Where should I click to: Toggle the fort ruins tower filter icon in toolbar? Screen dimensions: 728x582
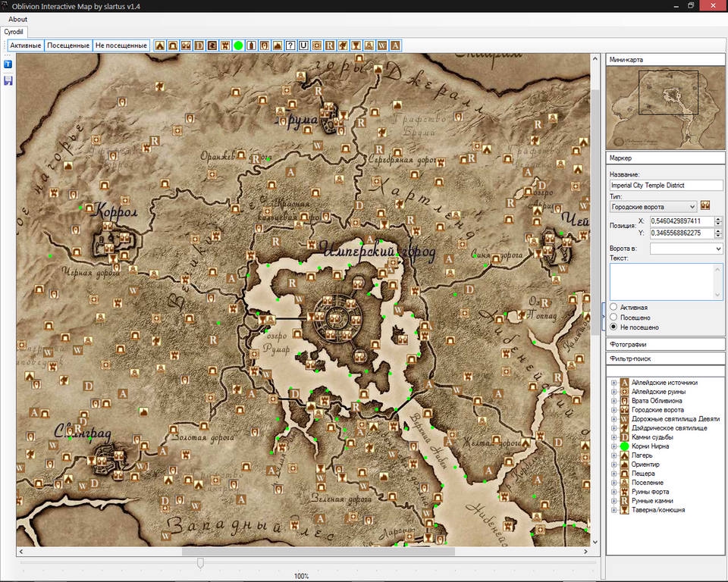click(x=225, y=45)
